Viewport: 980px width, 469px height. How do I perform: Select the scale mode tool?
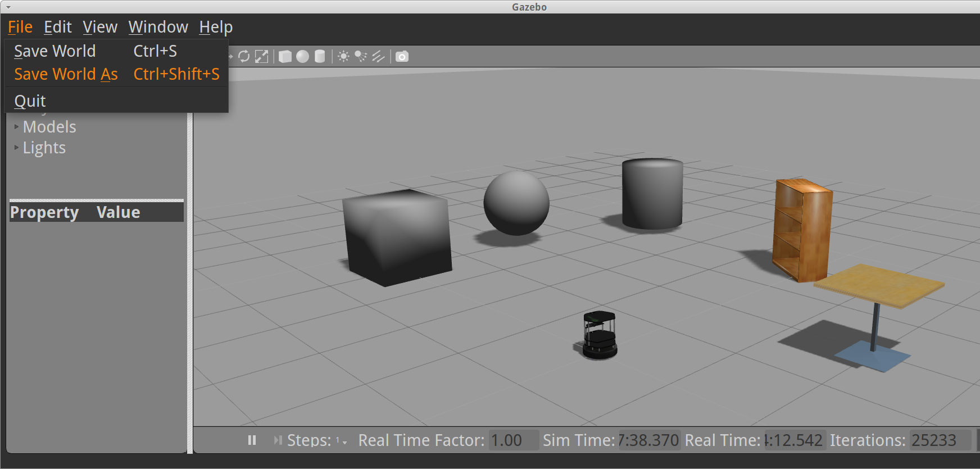click(x=261, y=57)
